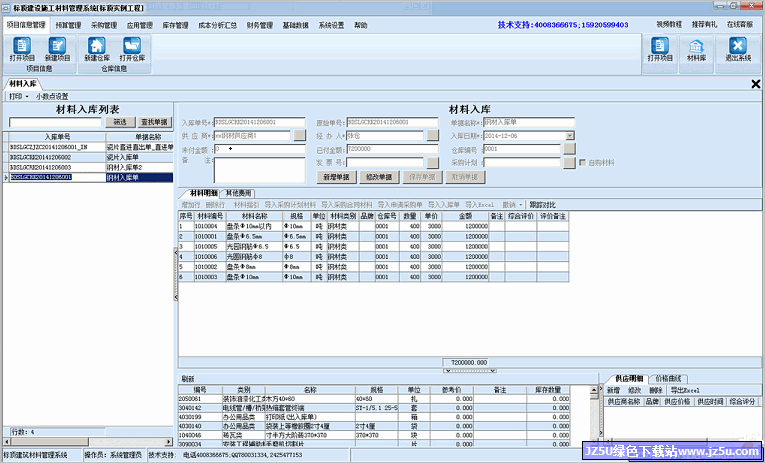Click the 筛选 button
765x463 pixels.
(x=120, y=122)
